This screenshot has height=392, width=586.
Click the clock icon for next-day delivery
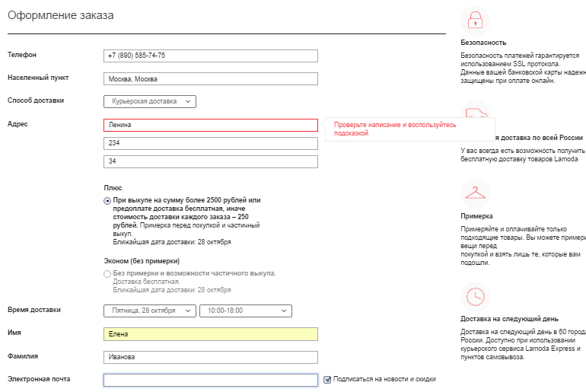476,296
